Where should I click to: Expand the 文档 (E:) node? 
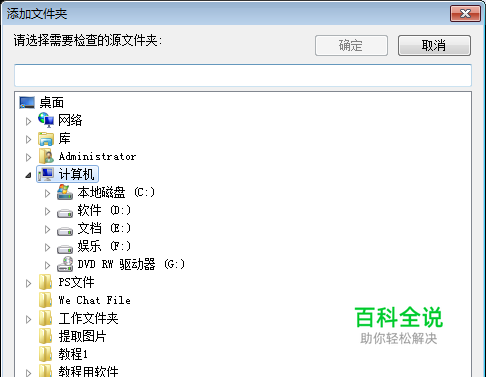47,229
